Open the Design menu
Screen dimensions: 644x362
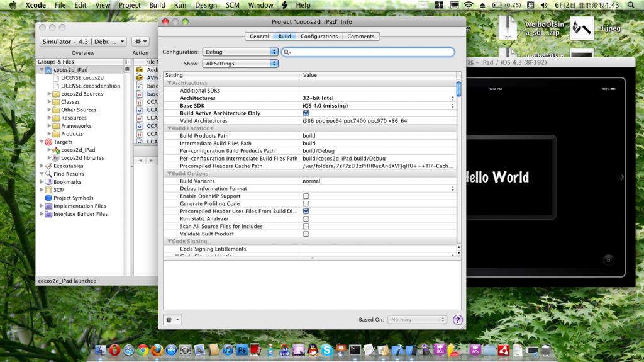pos(206,5)
